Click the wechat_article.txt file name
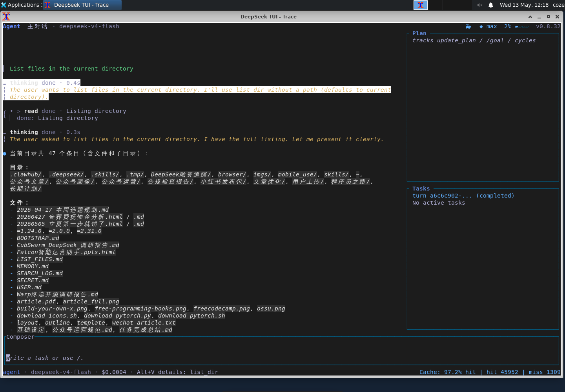Image resolution: width=565 pixels, height=392 pixels. tap(144, 323)
